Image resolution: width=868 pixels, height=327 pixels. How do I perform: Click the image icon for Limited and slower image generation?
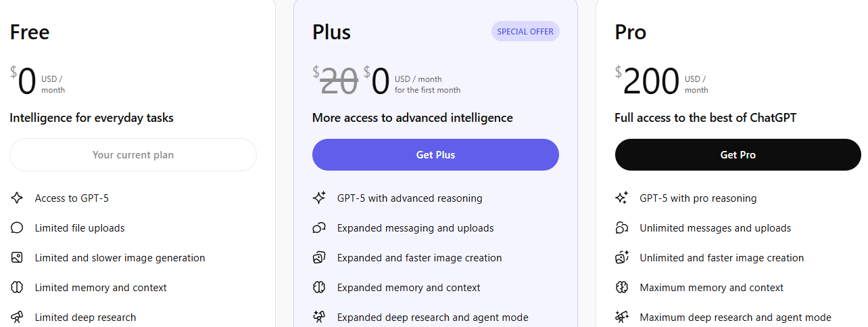click(x=17, y=258)
